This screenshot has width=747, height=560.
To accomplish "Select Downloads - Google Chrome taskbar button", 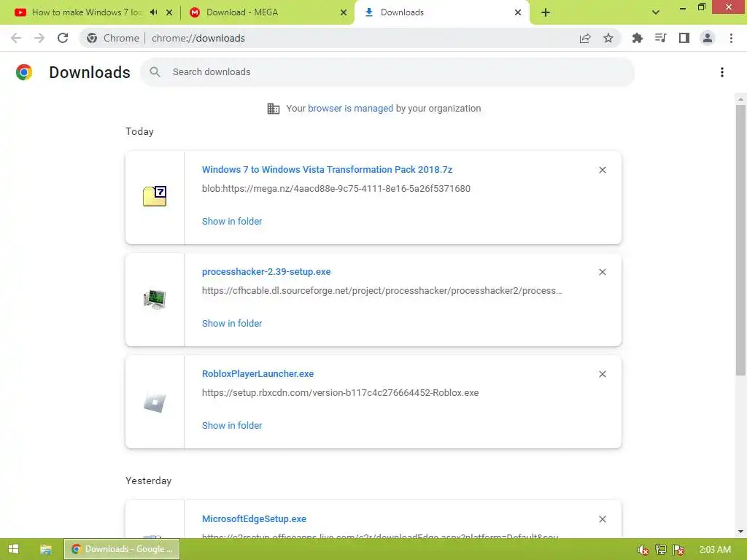I will pos(122,549).
